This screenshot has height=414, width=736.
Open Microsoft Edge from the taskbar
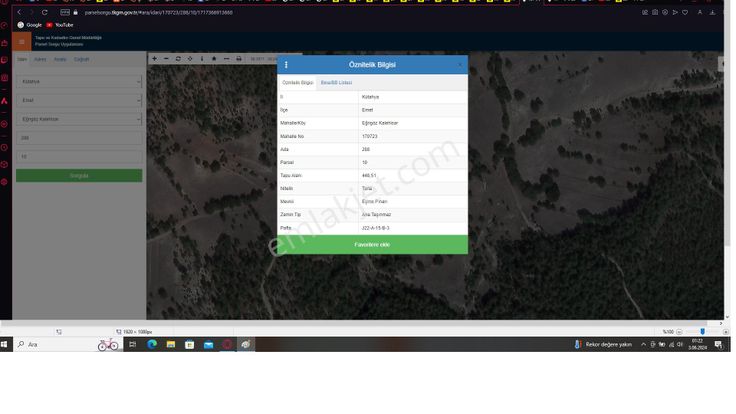coord(153,344)
